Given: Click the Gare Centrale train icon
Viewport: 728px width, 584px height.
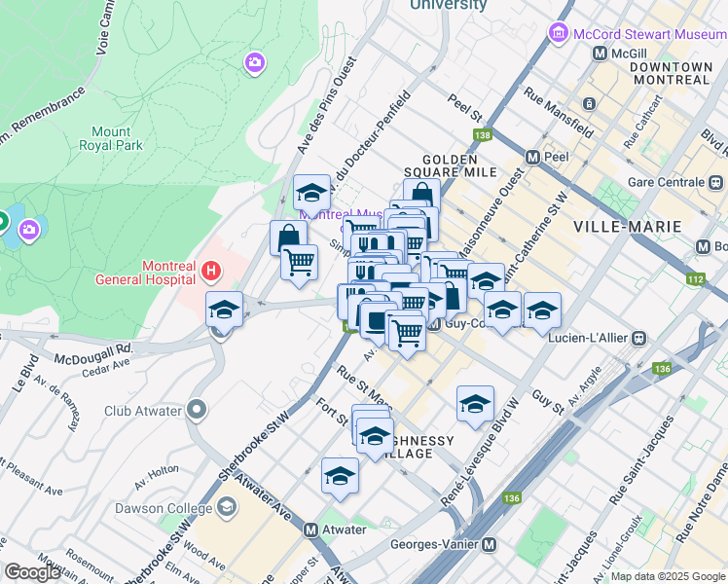Looking at the screenshot, I should [715, 182].
